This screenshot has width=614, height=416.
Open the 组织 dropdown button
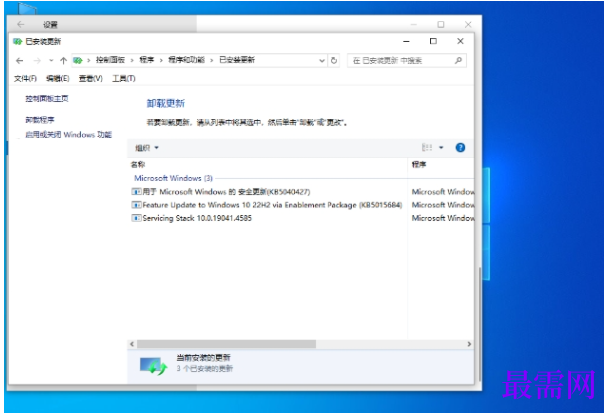(x=147, y=148)
